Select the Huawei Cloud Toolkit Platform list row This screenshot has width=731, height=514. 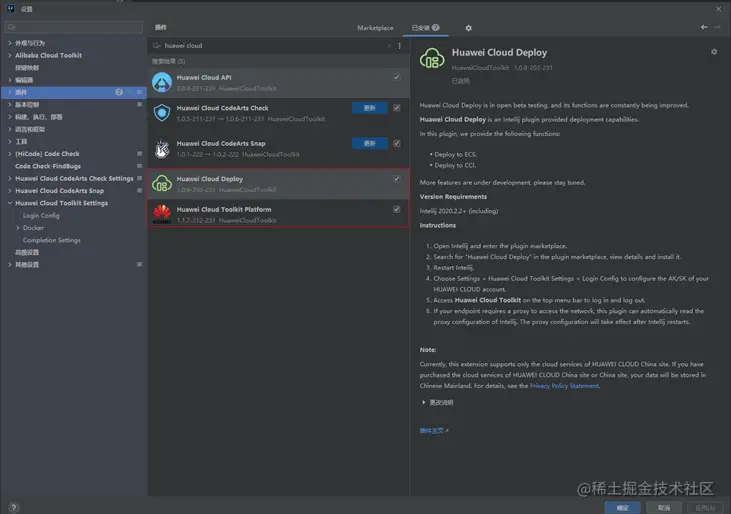click(x=278, y=214)
